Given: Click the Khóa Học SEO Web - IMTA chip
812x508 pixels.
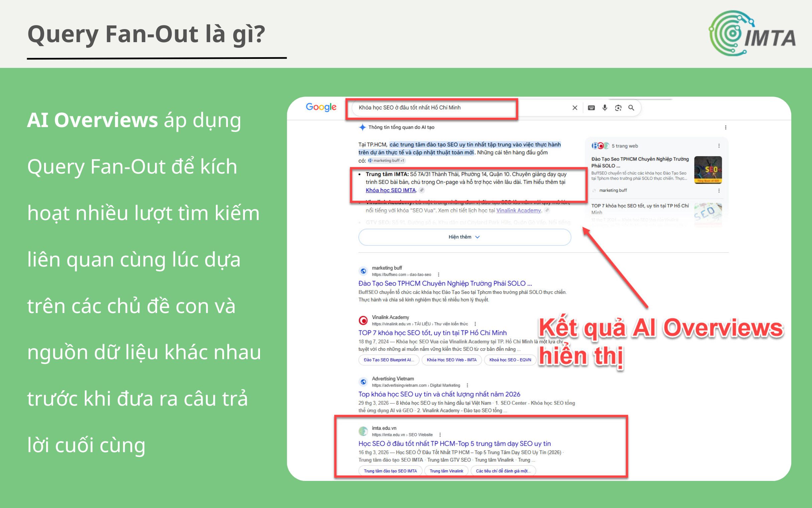Looking at the screenshot, I should coord(451,360).
